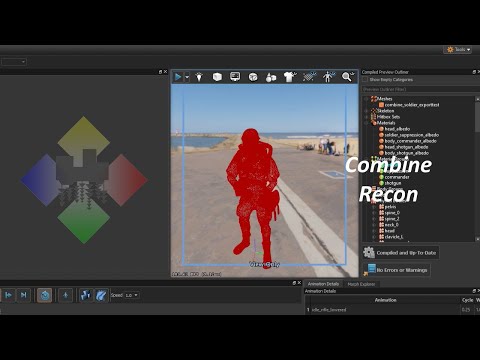Viewport: 480px width, 360px height.
Task: Select the white cube icon in viewport toolbar
Action: click(217, 77)
